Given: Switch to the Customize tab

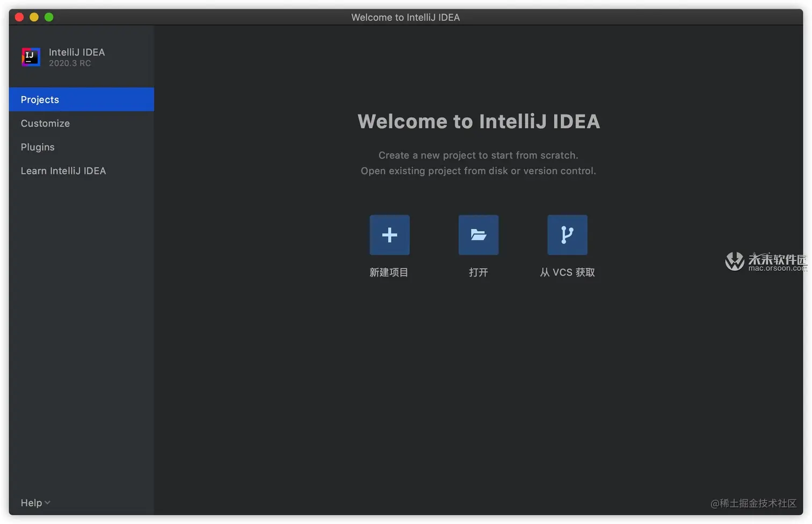Looking at the screenshot, I should pyautogui.click(x=82, y=123).
